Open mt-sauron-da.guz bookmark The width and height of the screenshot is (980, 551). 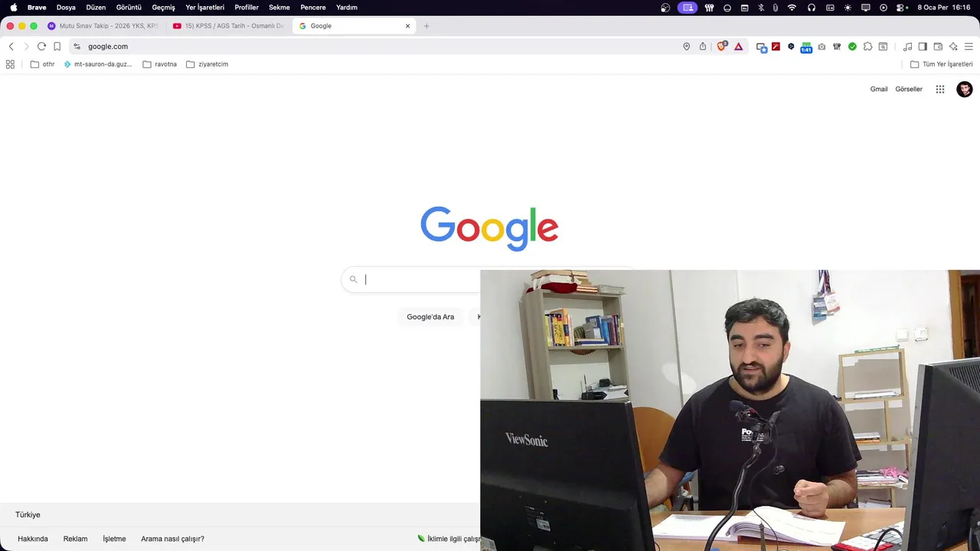(98, 64)
